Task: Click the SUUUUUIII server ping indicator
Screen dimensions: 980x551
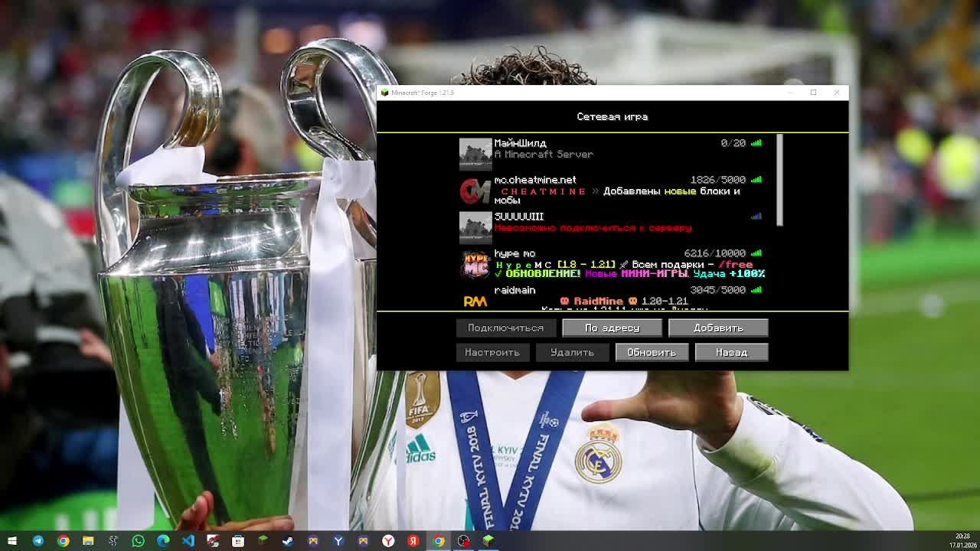Action: point(756,217)
